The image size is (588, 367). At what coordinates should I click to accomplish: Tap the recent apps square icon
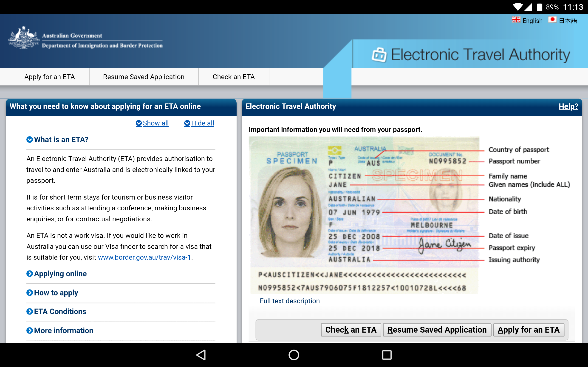[x=387, y=355]
